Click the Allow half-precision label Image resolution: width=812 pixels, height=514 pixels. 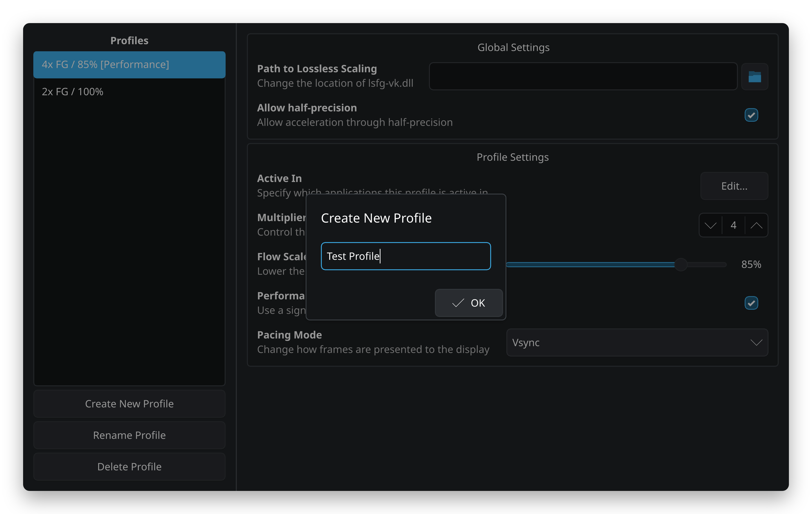[307, 107]
